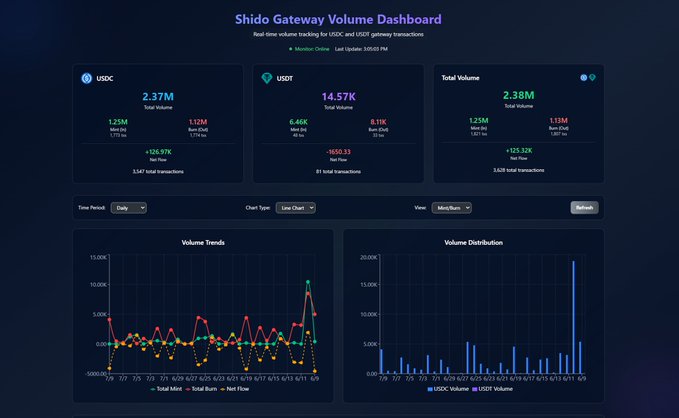Click the Monitor: Online status text
This screenshot has height=418, width=679.
click(x=312, y=49)
